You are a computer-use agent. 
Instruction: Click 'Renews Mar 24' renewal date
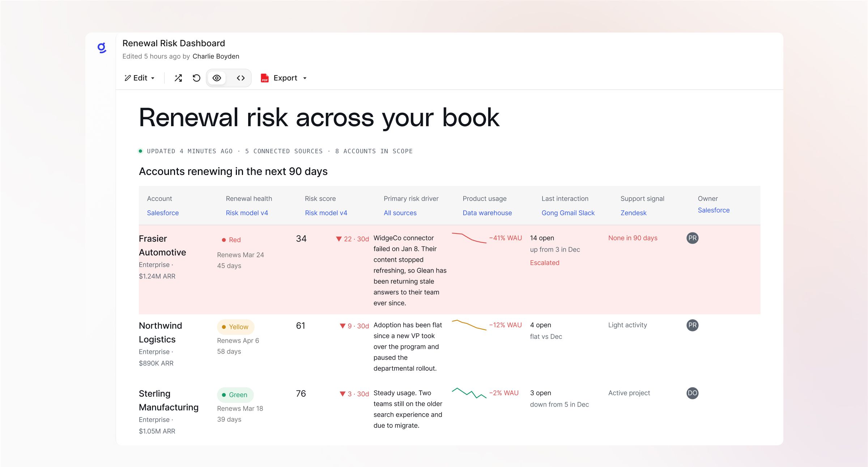[241, 255]
